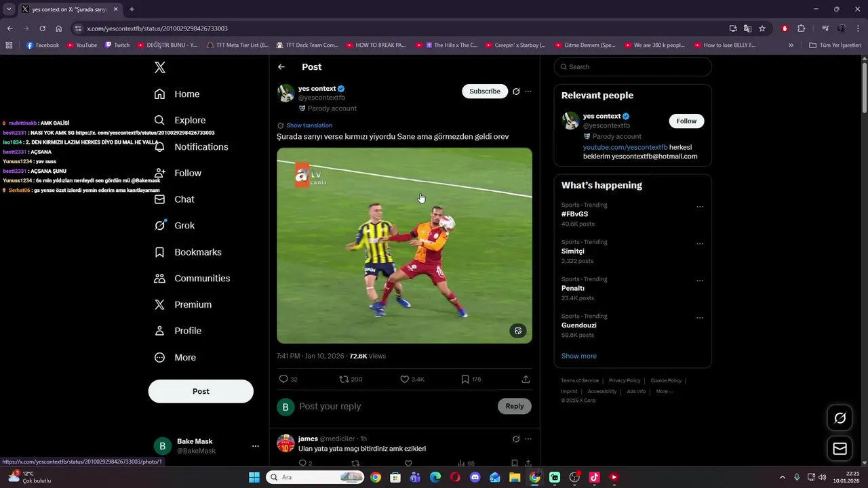Image resolution: width=868 pixels, height=488 pixels.
Task: Bookmark page with the star icon
Action: (762, 28)
